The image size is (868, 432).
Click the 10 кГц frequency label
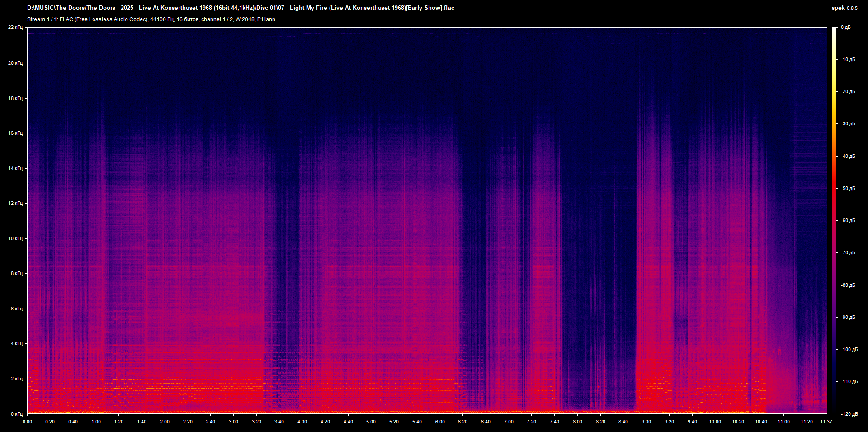tap(15, 238)
